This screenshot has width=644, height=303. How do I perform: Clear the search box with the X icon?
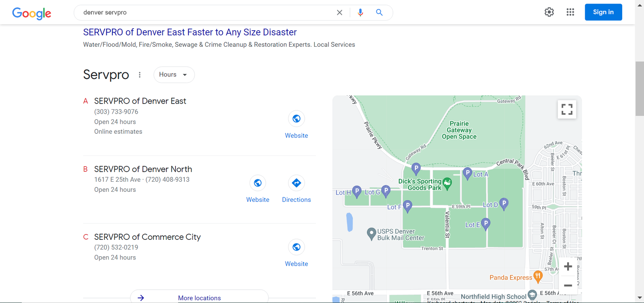pyautogui.click(x=340, y=12)
